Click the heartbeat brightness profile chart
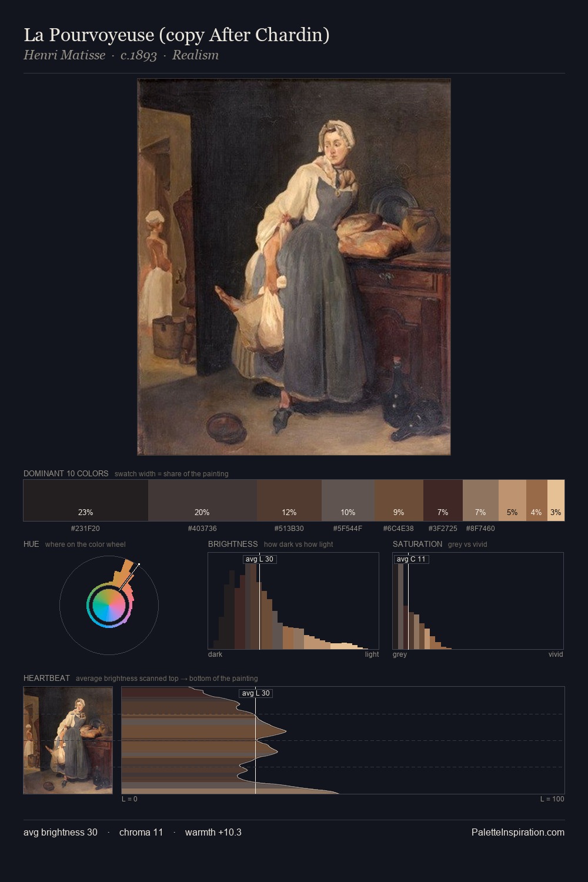588x882 pixels. [343, 740]
